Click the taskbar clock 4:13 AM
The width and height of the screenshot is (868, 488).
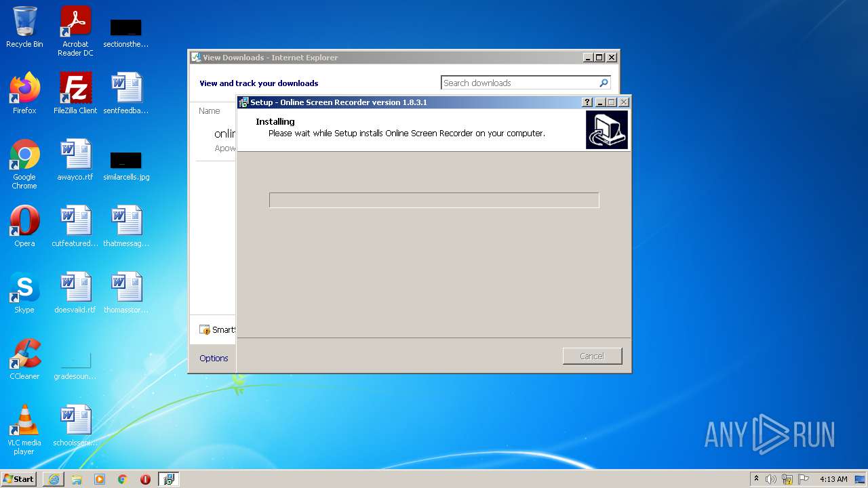pos(833,479)
